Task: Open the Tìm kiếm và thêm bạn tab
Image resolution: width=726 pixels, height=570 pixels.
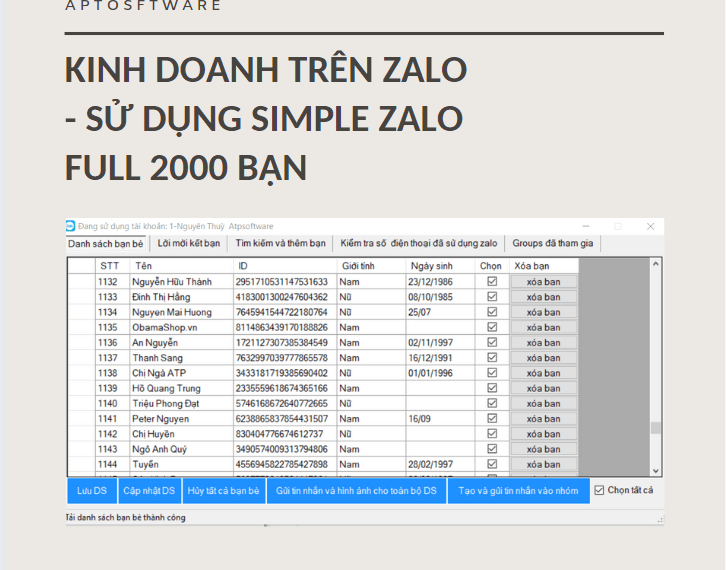Action: pos(280,243)
